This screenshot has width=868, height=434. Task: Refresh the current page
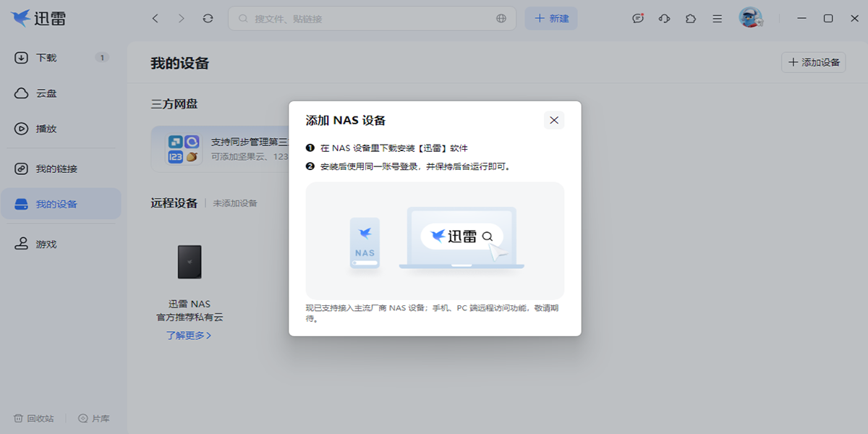pyautogui.click(x=208, y=19)
